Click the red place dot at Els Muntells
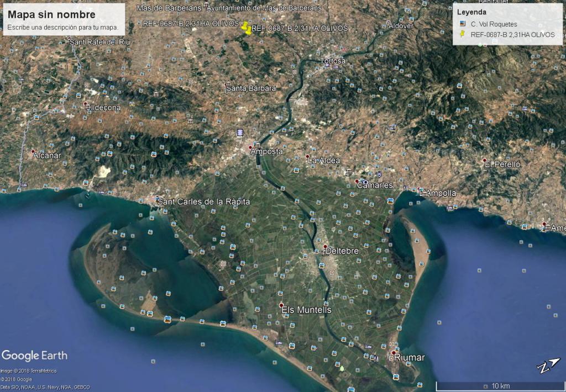Viewport: 566px width, 392px height. click(x=281, y=305)
